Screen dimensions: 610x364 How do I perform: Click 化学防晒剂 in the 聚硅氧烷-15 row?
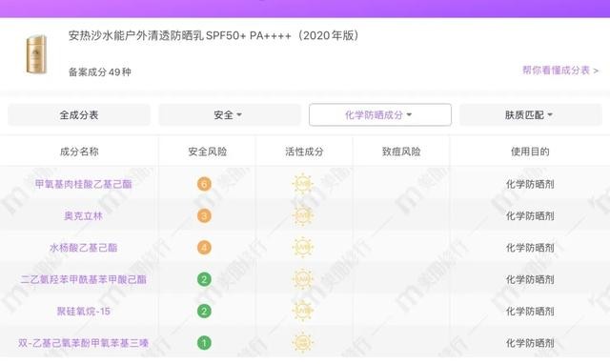point(530,311)
